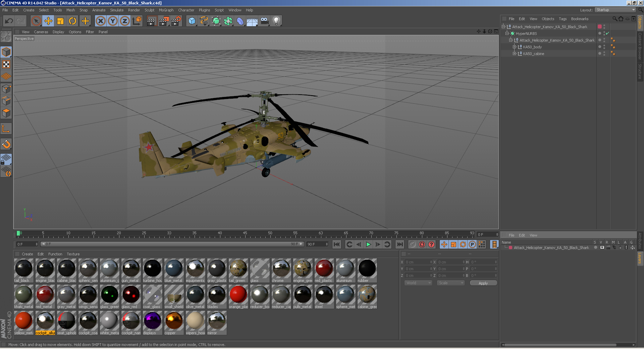Open the Sculpt menu
644x349 pixels.
click(x=149, y=10)
